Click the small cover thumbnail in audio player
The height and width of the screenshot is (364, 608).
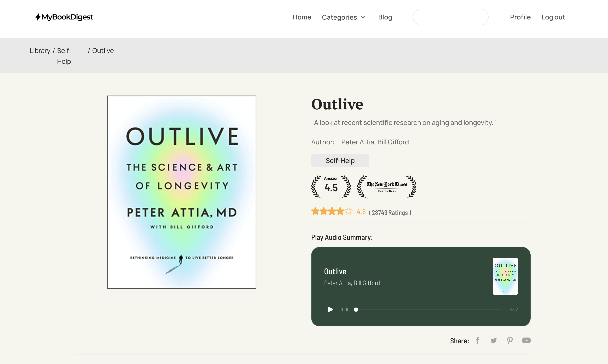click(505, 276)
